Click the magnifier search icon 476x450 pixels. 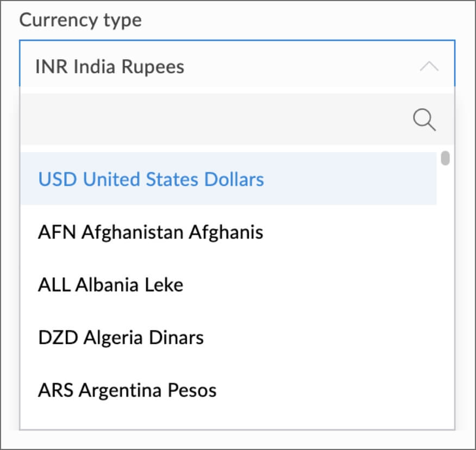(x=424, y=119)
